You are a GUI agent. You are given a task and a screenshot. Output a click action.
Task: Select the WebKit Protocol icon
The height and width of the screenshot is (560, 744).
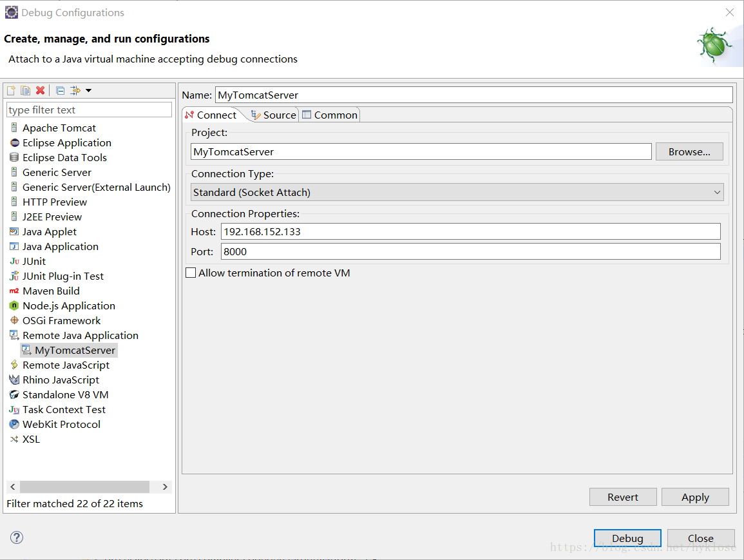(x=14, y=424)
